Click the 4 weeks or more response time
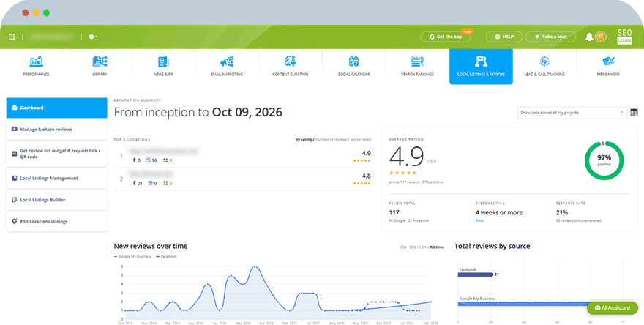Viewport: 644px width, 325px height. tap(499, 212)
